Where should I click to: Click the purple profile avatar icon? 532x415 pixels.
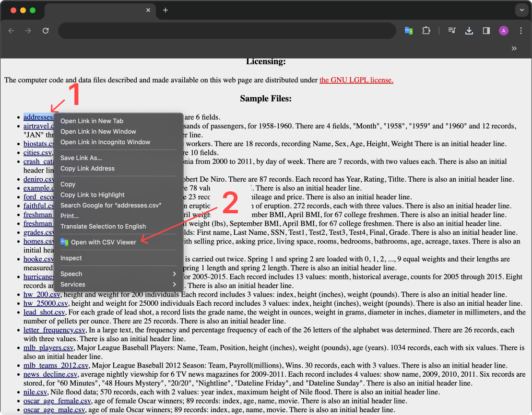pyautogui.click(x=503, y=30)
